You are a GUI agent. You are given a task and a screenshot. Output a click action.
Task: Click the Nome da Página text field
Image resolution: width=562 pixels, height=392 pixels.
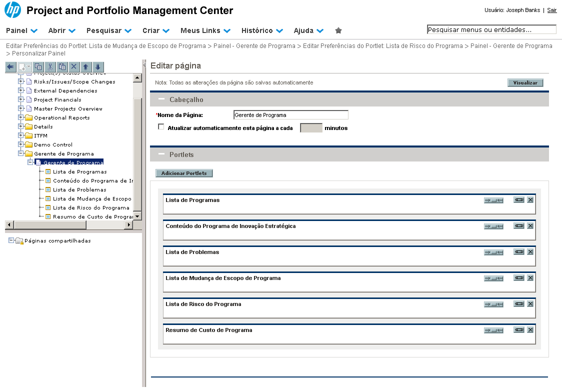click(x=290, y=115)
